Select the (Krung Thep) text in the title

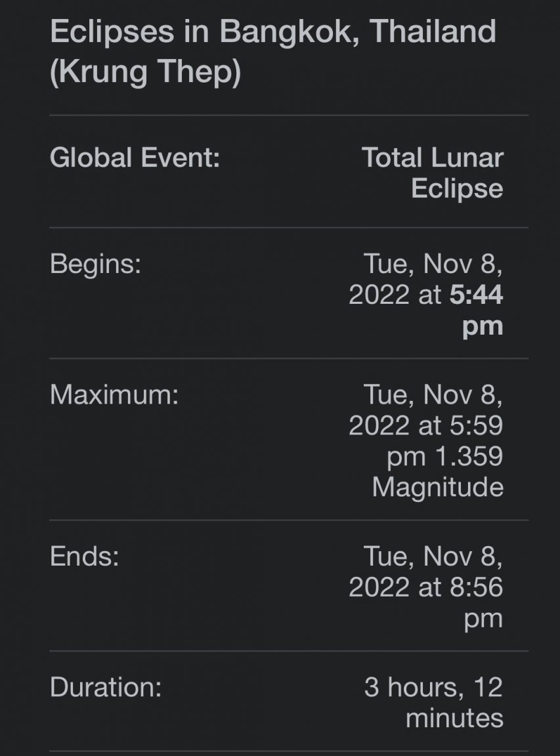click(145, 72)
